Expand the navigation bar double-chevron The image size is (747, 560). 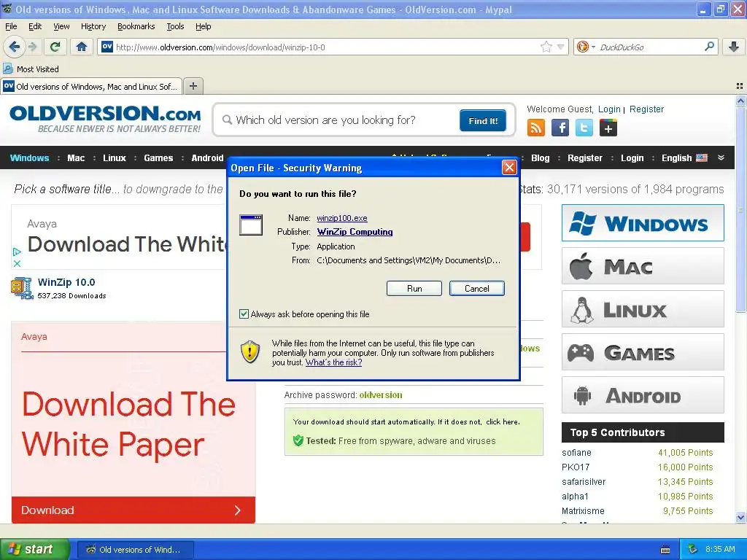[x=721, y=157]
